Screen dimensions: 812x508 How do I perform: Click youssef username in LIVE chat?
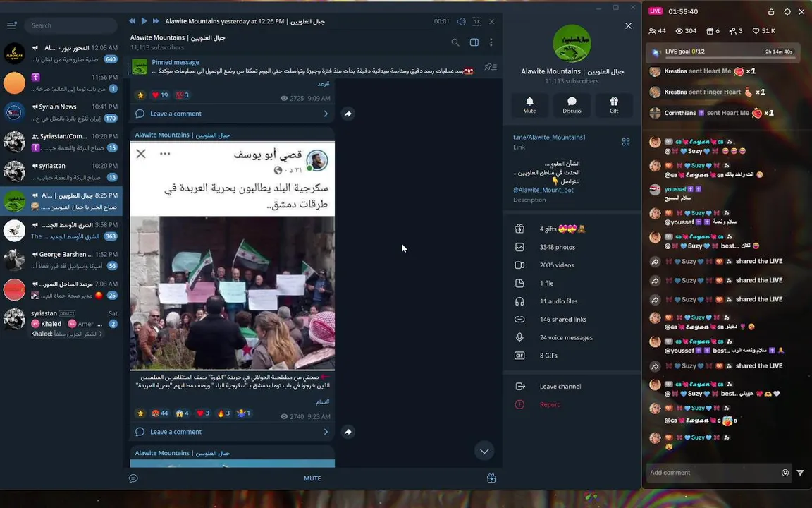(x=675, y=189)
